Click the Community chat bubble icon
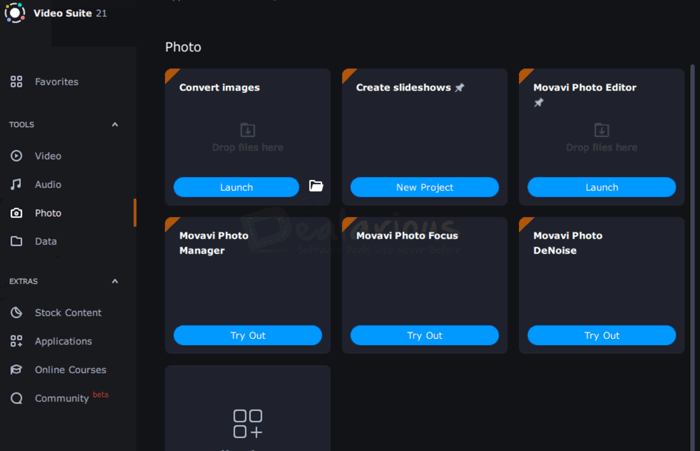 [x=17, y=398]
